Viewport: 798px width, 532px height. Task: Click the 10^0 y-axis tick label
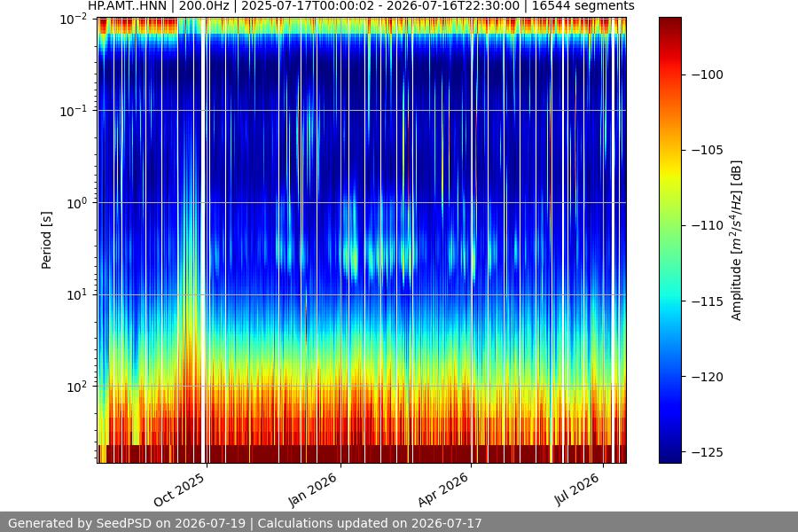(77, 203)
